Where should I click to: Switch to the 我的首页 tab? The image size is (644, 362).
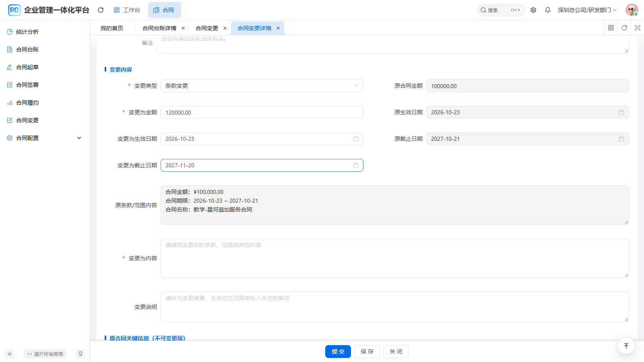click(x=112, y=28)
